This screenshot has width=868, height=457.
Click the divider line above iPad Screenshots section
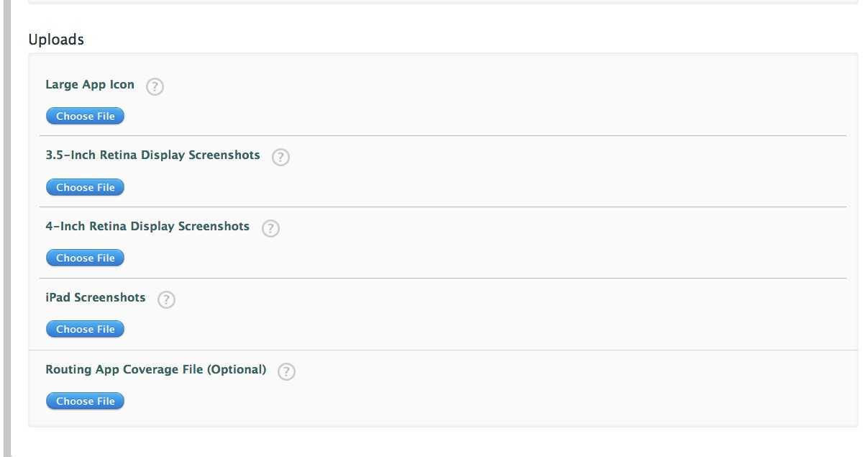pos(446,278)
